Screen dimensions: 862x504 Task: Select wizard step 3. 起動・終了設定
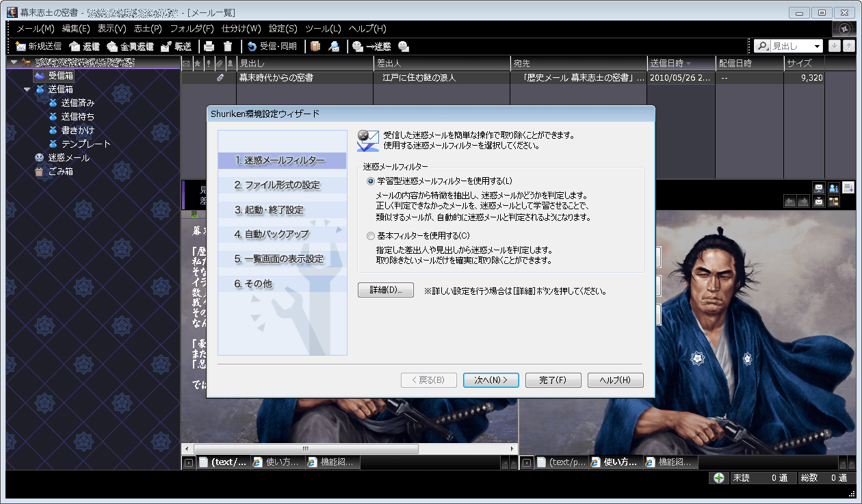(282, 210)
